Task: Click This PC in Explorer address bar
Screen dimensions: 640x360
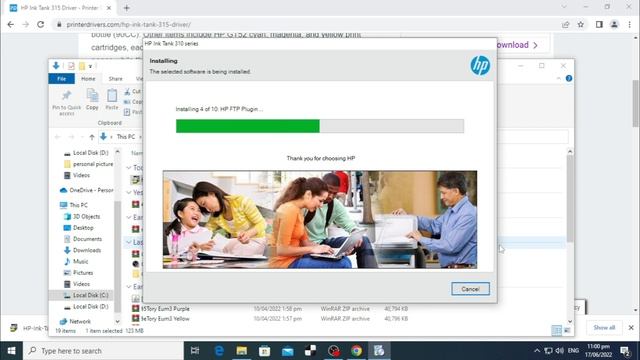Action: point(126,137)
